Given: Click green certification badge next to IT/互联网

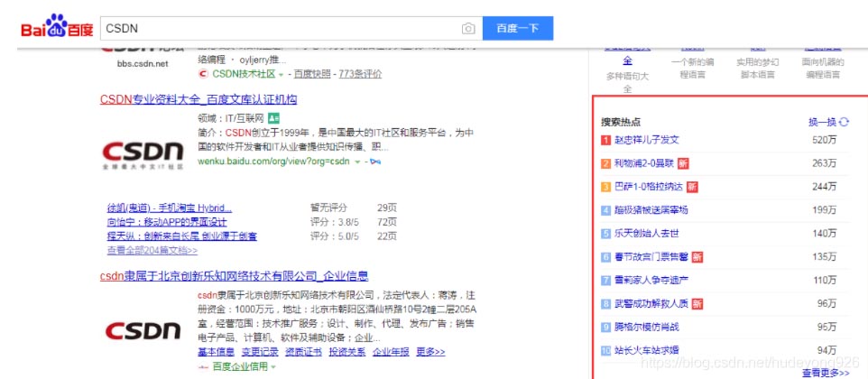Looking at the screenshot, I should pos(273,118).
